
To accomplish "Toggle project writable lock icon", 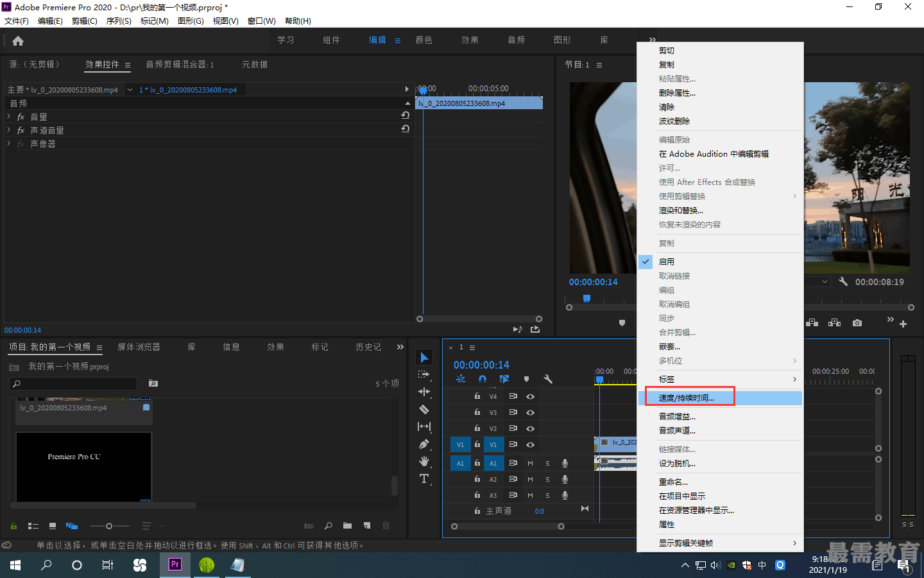I will (x=13, y=526).
